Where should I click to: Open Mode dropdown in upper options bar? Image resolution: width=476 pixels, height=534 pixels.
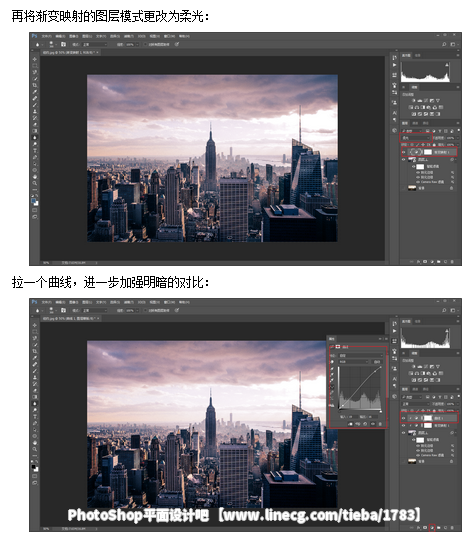pyautogui.click(x=95, y=44)
